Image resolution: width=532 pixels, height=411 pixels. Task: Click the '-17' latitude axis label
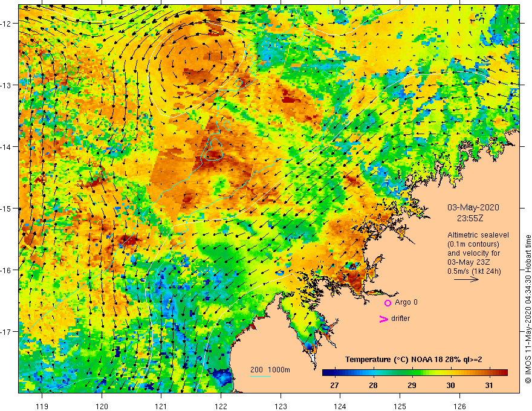[7, 332]
